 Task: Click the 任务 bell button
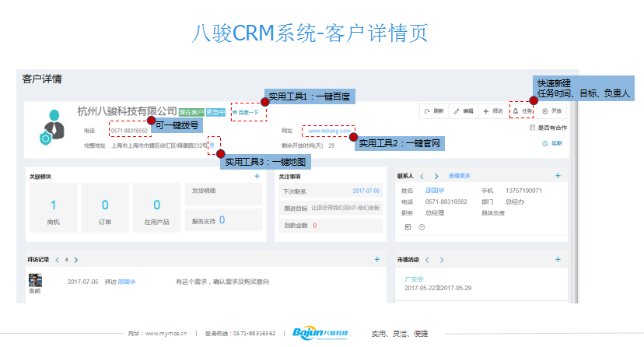pos(521,111)
